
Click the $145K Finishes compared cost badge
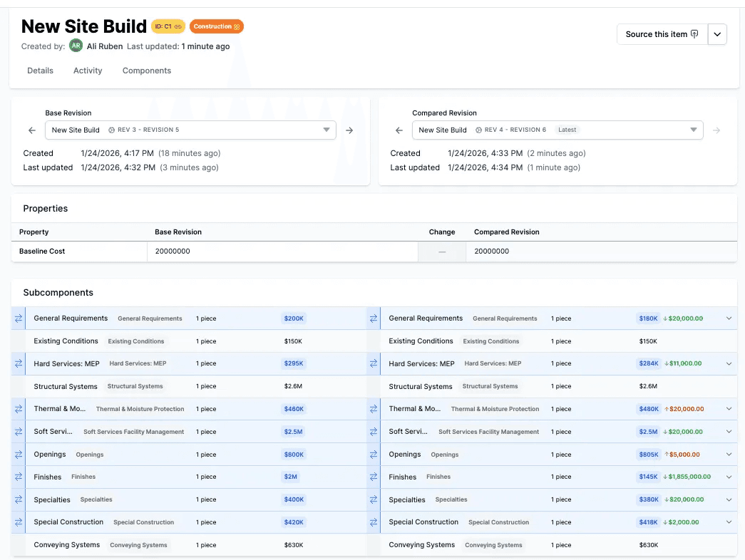point(648,477)
